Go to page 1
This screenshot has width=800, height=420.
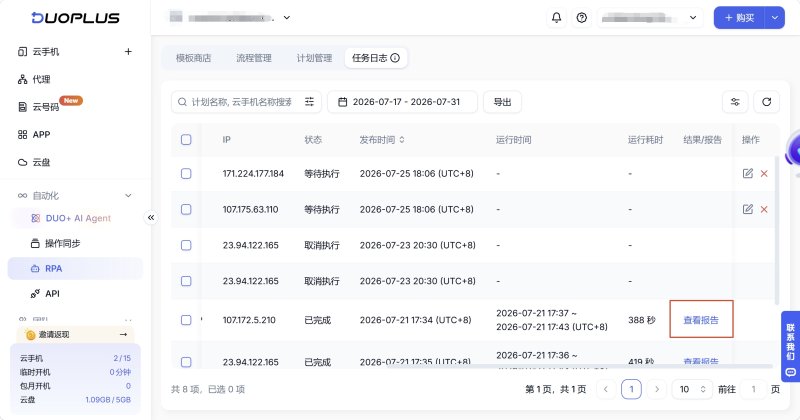pos(631,389)
